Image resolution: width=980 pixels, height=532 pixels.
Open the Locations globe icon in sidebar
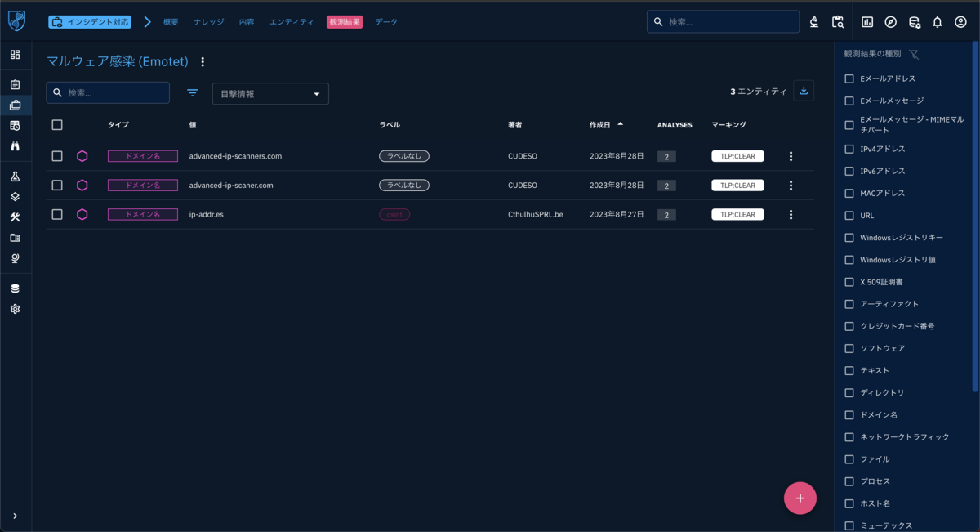(15, 258)
